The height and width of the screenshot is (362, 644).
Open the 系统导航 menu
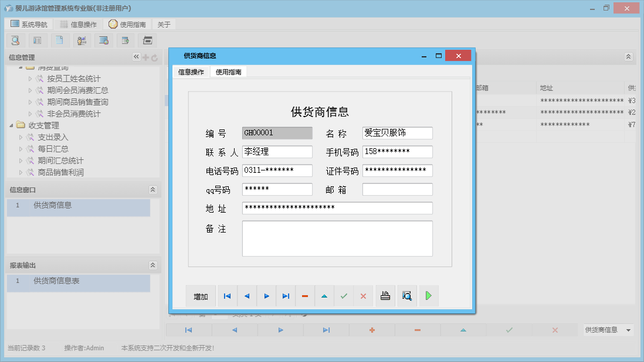click(29, 25)
